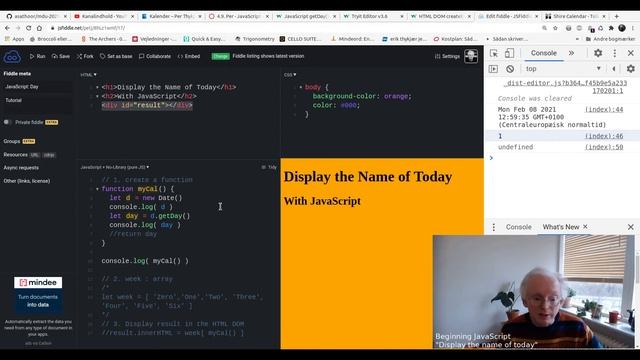
Task: Fold the function myCal code block
Action: (97, 189)
